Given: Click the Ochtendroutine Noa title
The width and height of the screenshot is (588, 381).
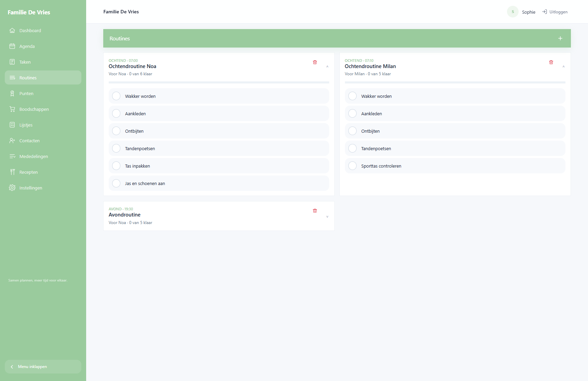Looking at the screenshot, I should [132, 66].
